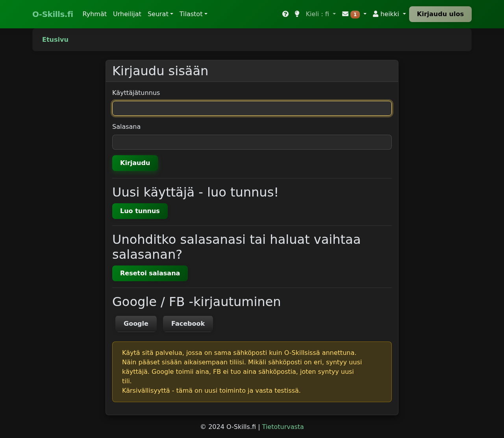Sign in with the Google button
This screenshot has width=504, height=438.
(135, 323)
